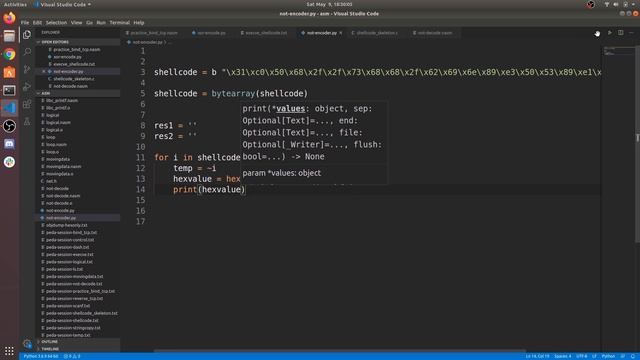
Task: Switch to execve_shellcode.txt tab
Action: [x=264, y=33]
